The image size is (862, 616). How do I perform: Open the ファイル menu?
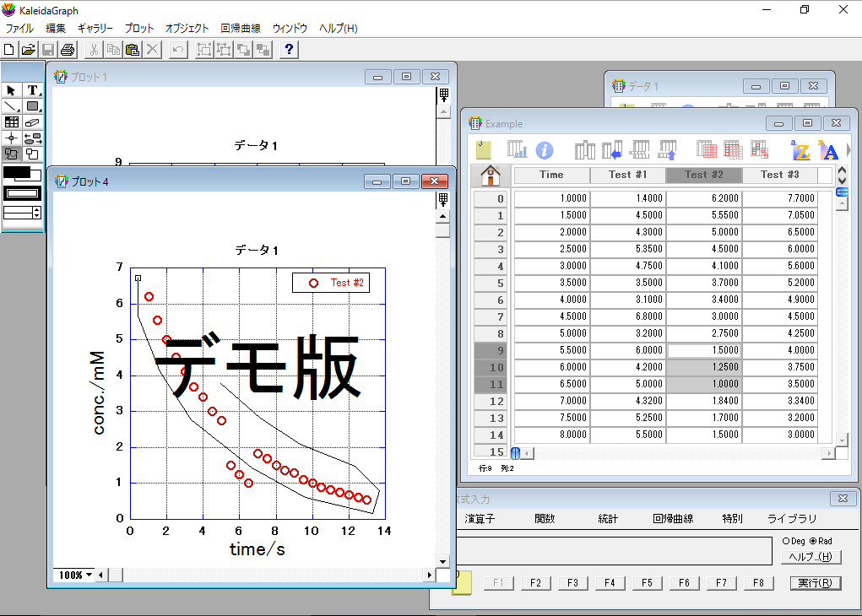click(x=19, y=28)
